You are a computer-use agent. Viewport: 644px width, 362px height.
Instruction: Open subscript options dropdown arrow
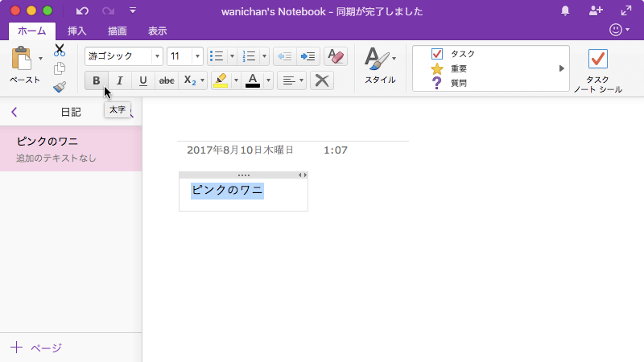pyautogui.click(x=203, y=80)
